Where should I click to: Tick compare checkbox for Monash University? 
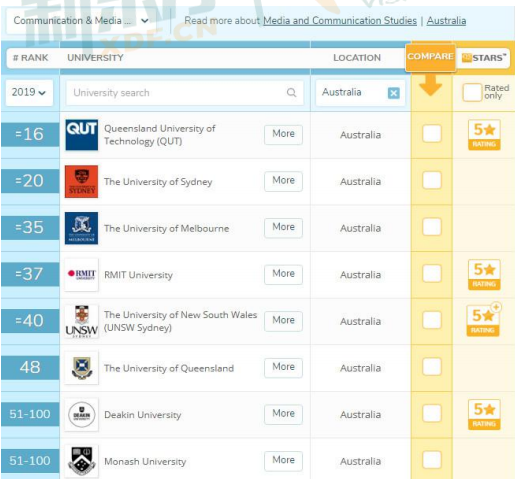(x=432, y=460)
